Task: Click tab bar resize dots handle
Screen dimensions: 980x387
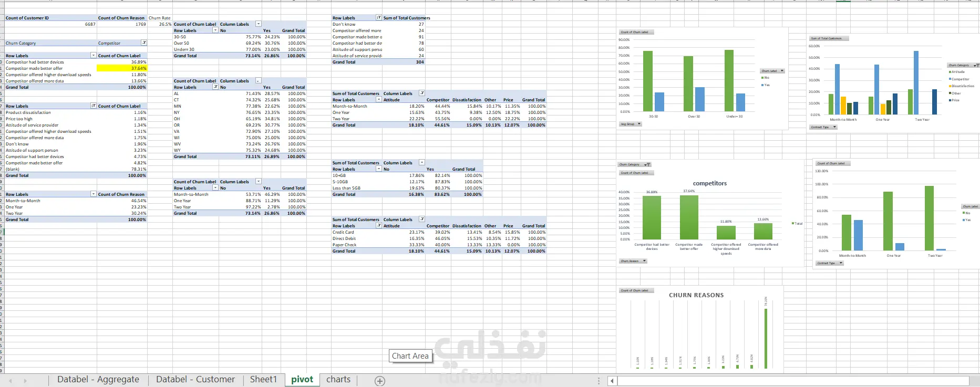Action: (x=599, y=381)
